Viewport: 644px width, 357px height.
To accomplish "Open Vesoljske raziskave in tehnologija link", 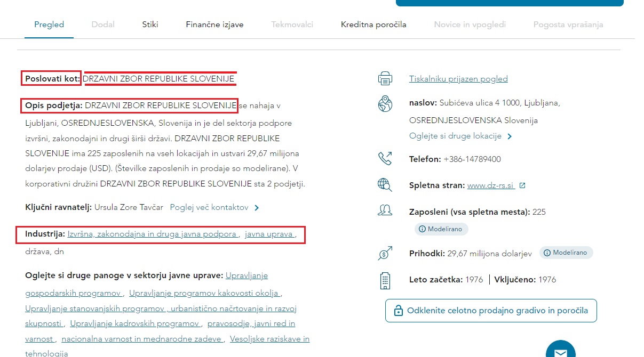I will click(x=269, y=339).
